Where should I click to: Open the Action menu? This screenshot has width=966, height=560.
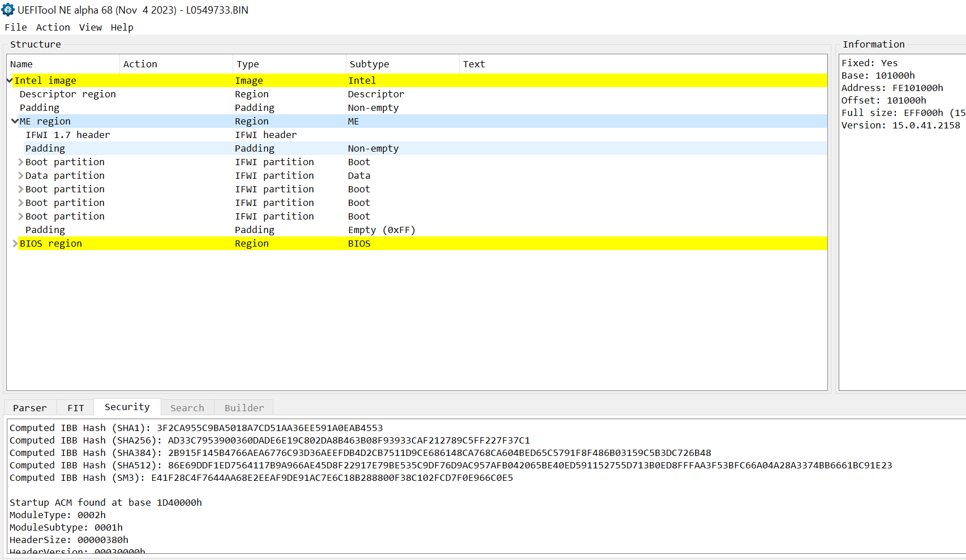(x=53, y=27)
